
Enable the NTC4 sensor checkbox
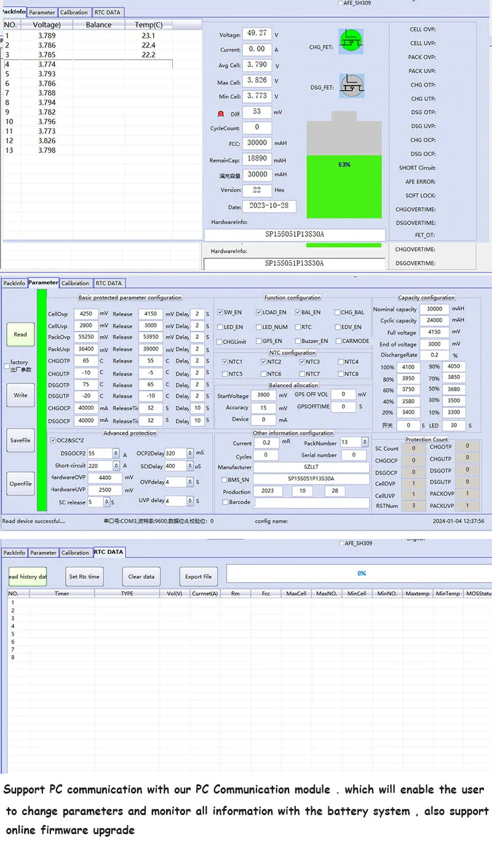(x=341, y=362)
